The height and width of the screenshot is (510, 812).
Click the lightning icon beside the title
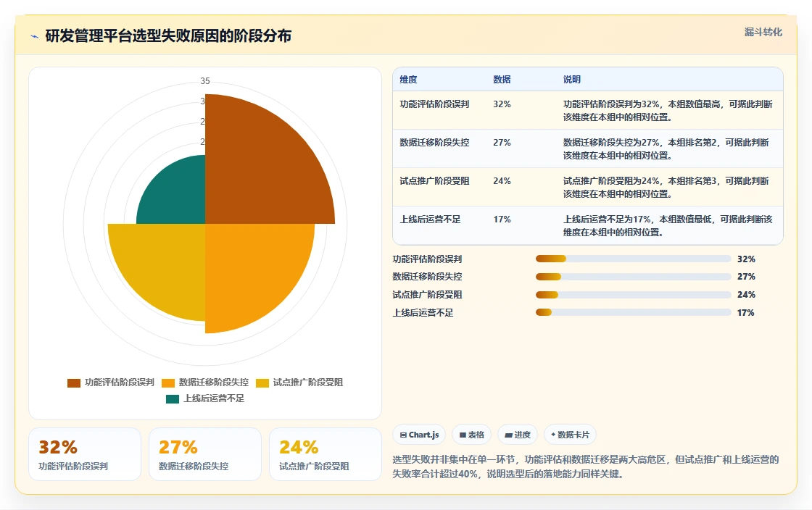coord(35,36)
